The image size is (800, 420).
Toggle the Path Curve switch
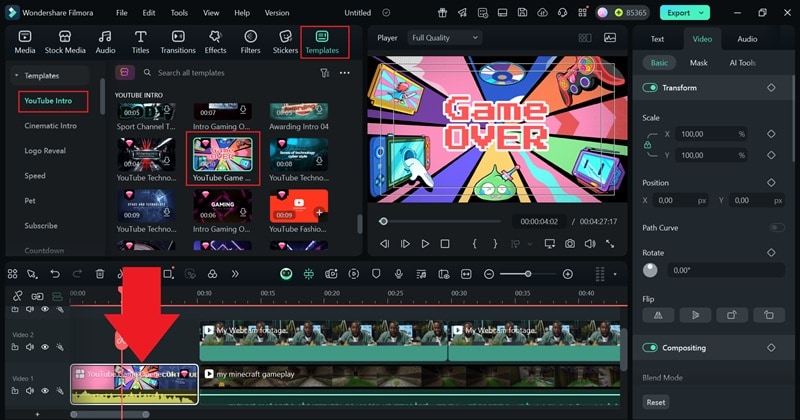[x=777, y=228]
